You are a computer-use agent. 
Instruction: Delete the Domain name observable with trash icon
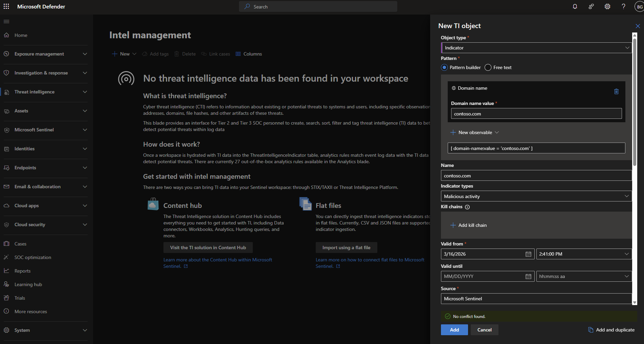coord(616,91)
